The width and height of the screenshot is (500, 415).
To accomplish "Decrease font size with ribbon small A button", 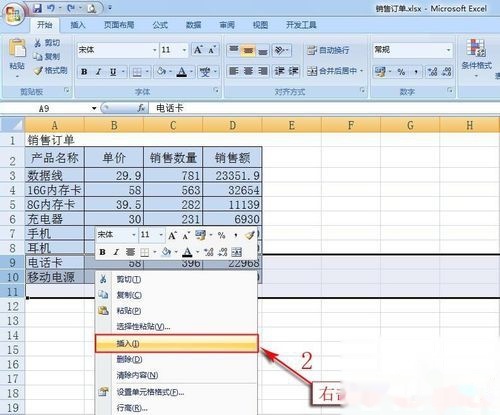I will pos(212,50).
